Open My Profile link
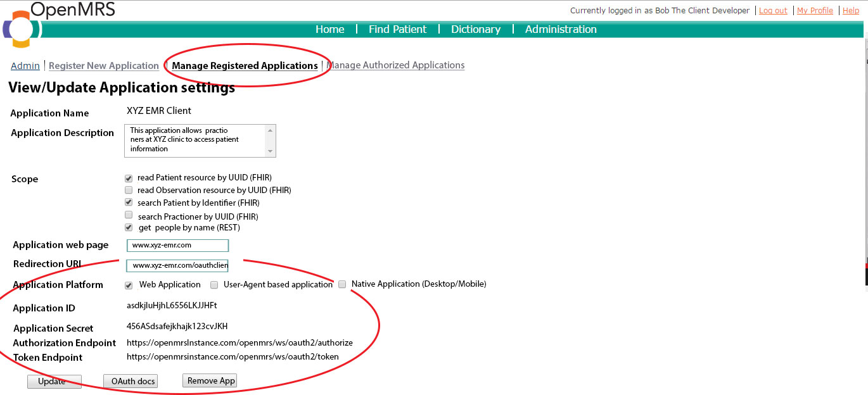 815,10
